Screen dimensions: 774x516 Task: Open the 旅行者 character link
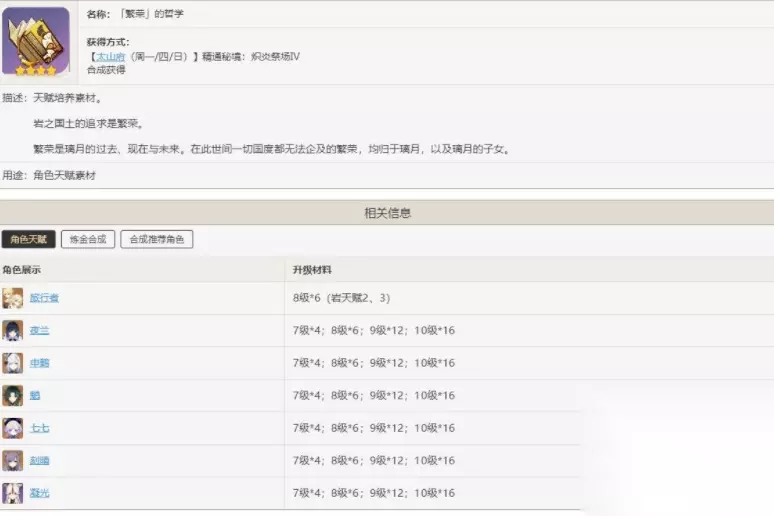[44, 298]
